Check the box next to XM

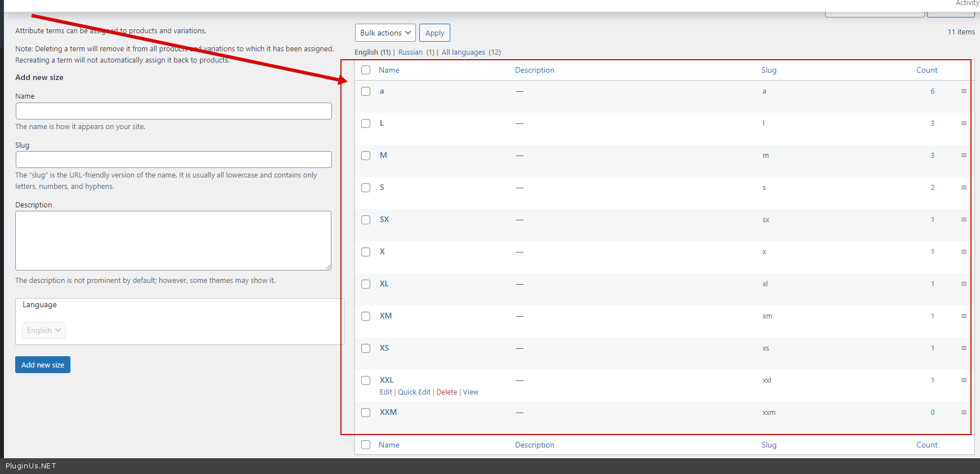click(366, 316)
